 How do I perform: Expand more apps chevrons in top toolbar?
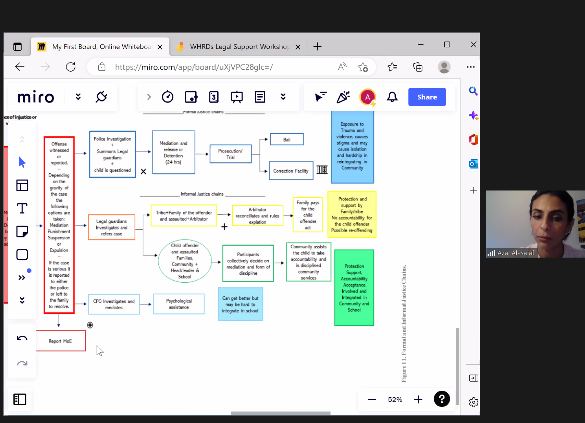pyautogui.click(x=283, y=97)
